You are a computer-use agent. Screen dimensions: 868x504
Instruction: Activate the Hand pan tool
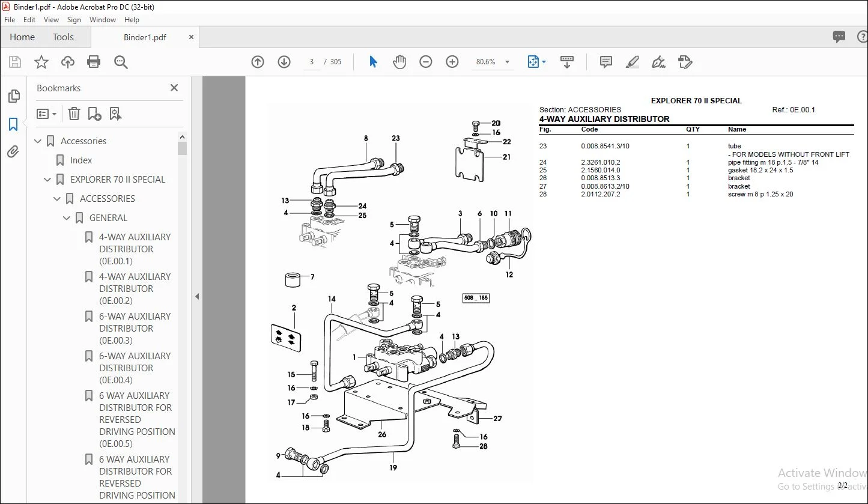click(x=399, y=62)
